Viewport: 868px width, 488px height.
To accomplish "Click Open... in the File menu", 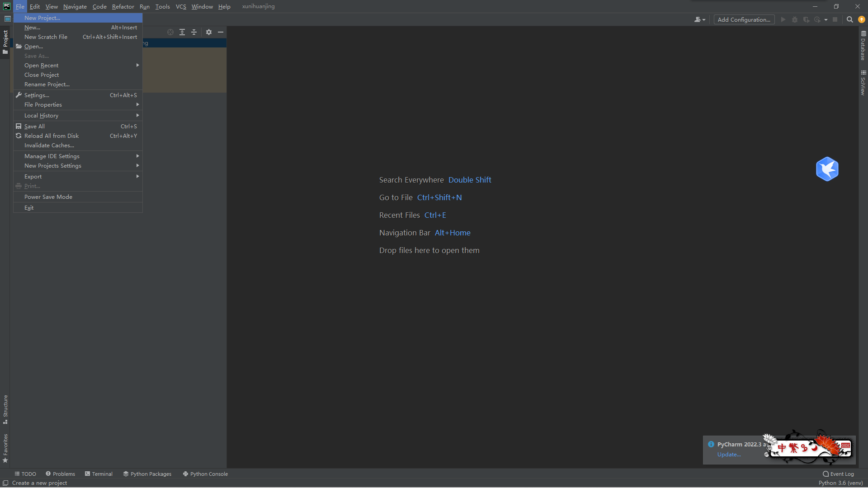I will point(78,47).
